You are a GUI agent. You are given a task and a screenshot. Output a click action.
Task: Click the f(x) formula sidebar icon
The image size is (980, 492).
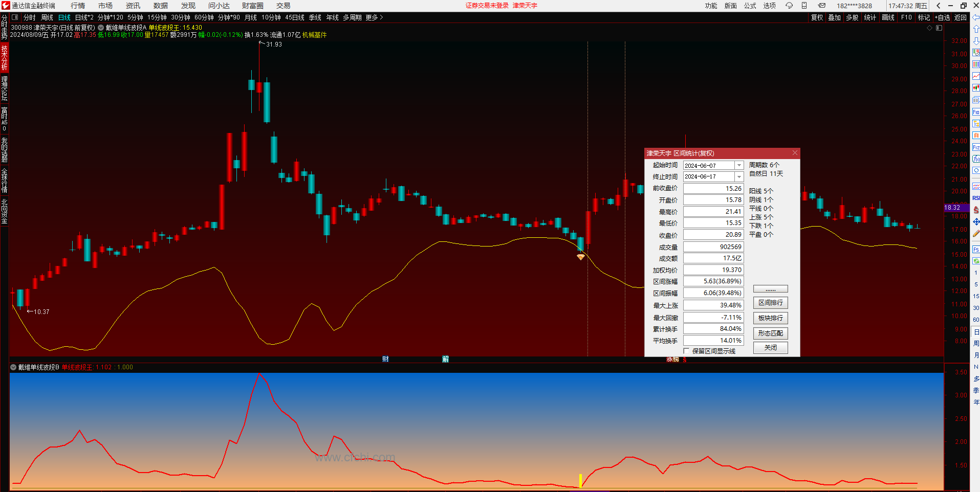click(976, 159)
